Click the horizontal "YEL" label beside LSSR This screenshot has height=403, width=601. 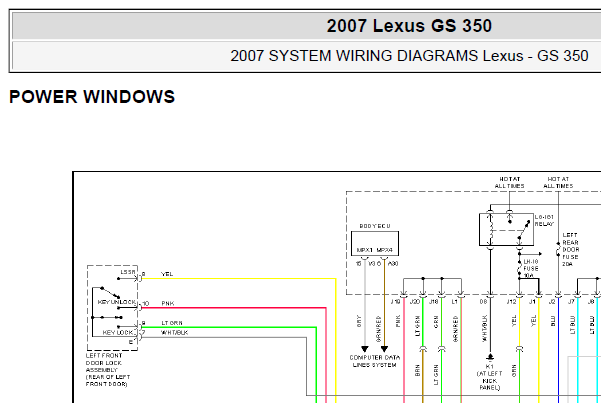coord(167,274)
